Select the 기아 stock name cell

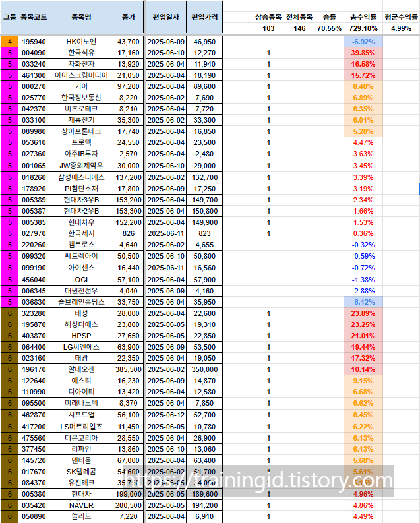pyautogui.click(x=81, y=86)
